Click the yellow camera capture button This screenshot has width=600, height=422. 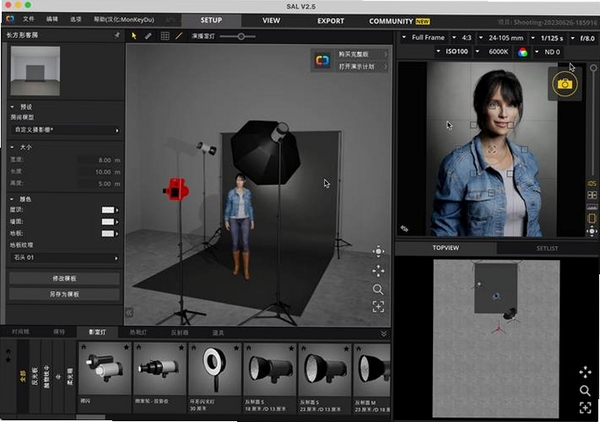point(564,84)
